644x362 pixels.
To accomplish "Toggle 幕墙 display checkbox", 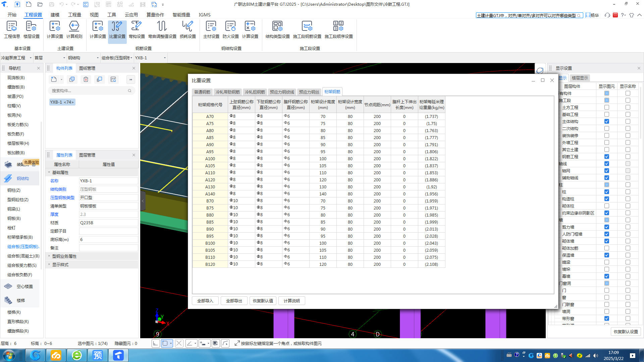I will coord(607,276).
